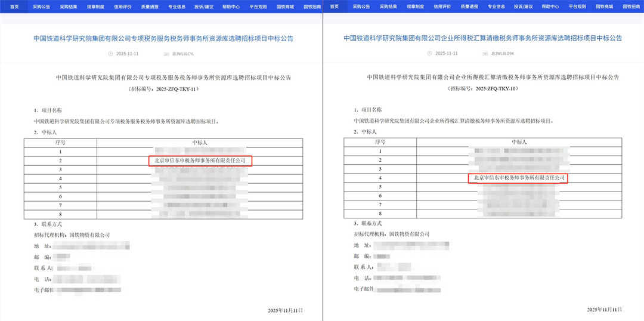The height and width of the screenshot is (321, 644).
Task: Click the blue 企业所得税汇算清缴 announcement title heading
Action: pyautogui.click(x=482, y=38)
